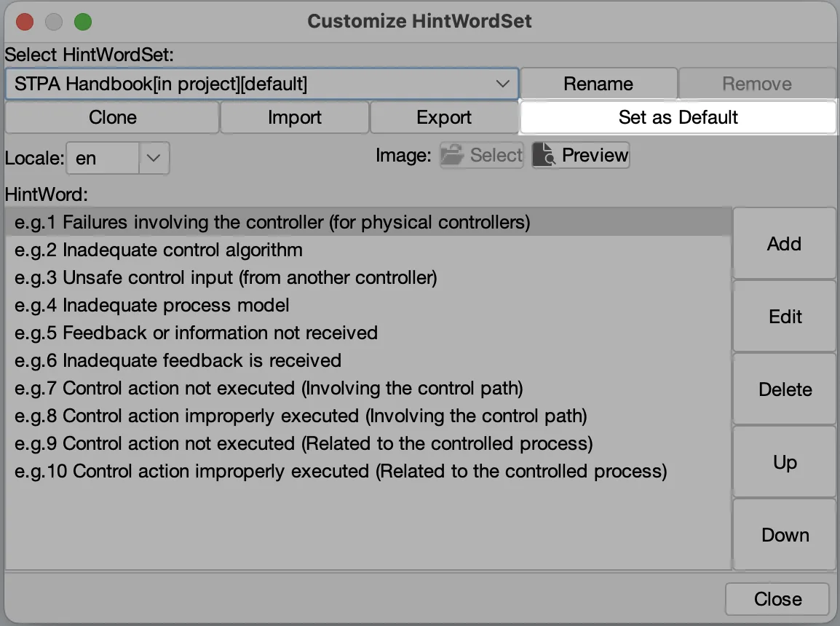Select 'e.g.2 Inadequate control algorithm' row
The image size is (840, 626).
pos(368,250)
